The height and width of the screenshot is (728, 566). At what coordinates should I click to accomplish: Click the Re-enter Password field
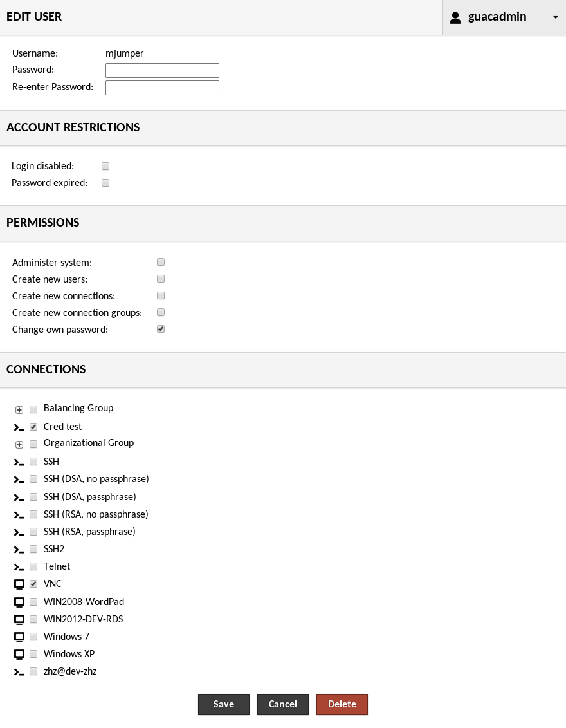coord(162,88)
